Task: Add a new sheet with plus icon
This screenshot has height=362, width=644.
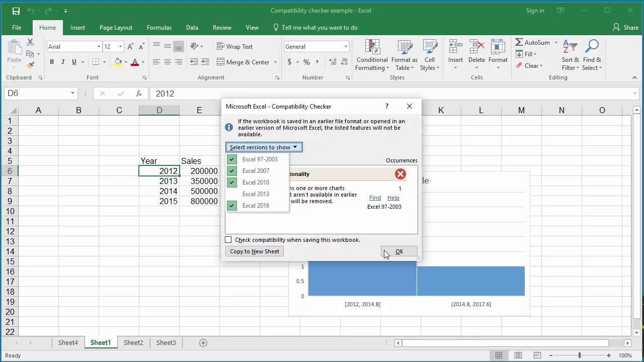Action: click(x=203, y=343)
